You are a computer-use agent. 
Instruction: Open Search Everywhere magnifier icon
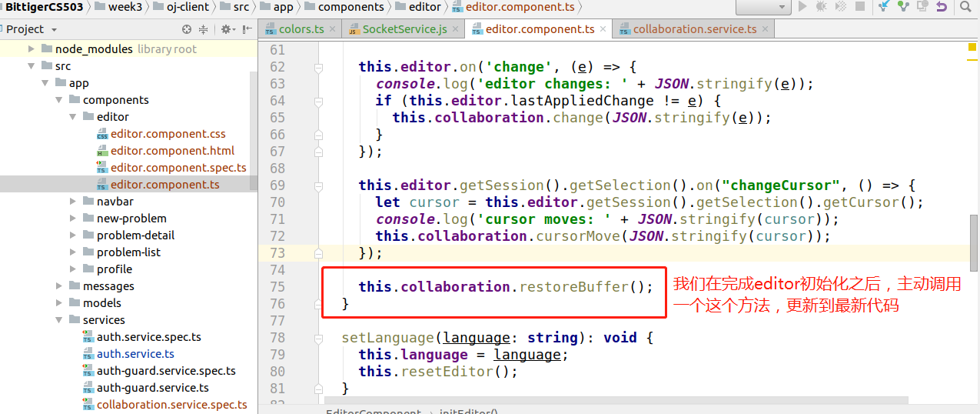(966, 7)
